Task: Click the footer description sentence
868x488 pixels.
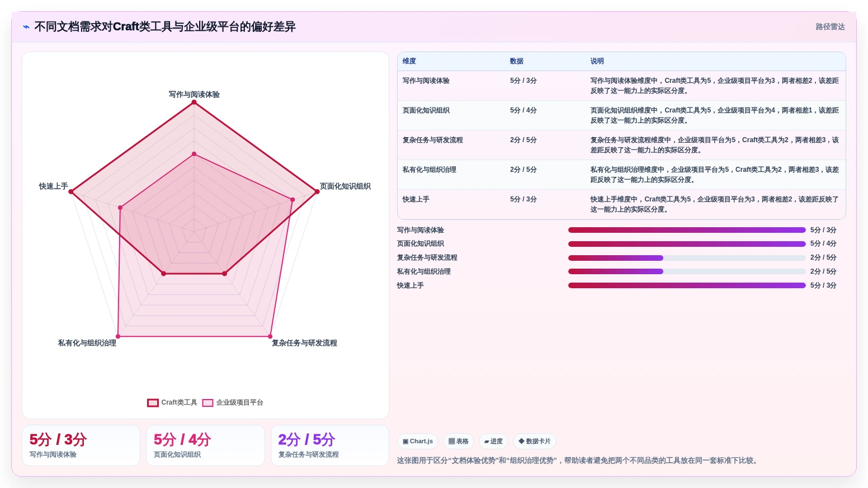Action: pos(578,461)
